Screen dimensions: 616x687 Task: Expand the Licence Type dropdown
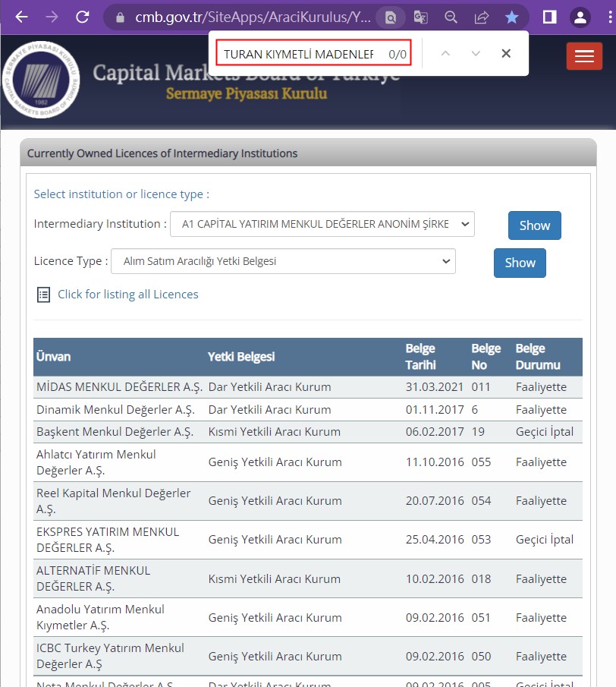point(283,261)
